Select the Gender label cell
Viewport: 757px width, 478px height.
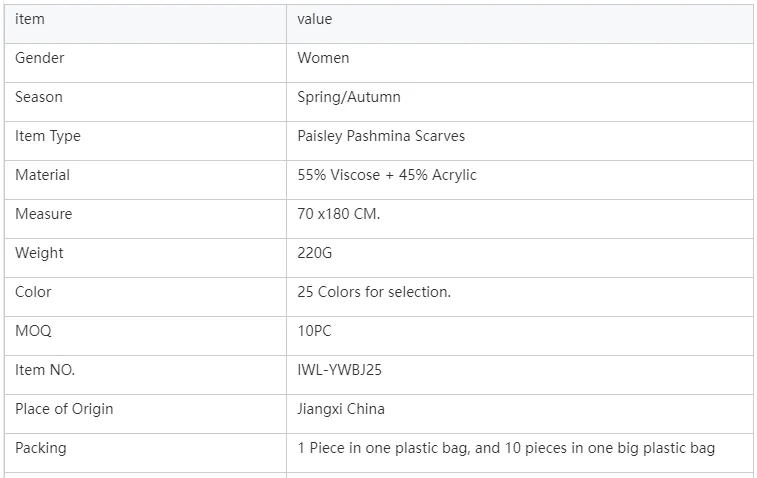tap(40, 58)
